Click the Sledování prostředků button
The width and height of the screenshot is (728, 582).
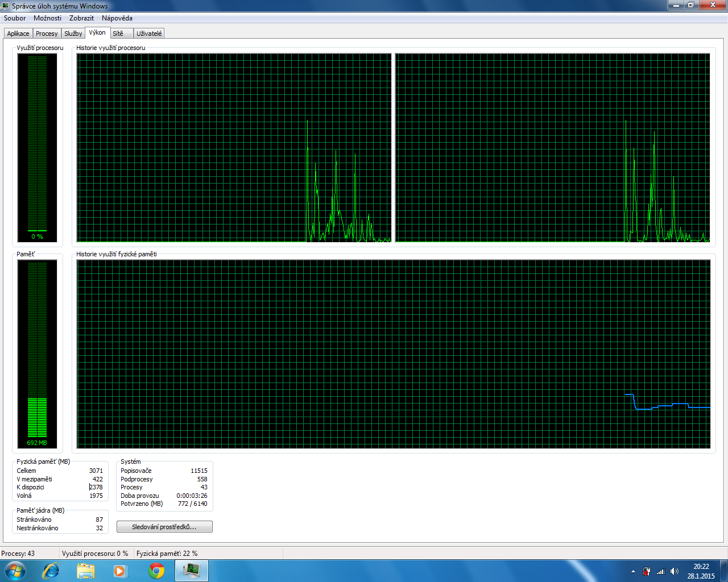click(164, 527)
